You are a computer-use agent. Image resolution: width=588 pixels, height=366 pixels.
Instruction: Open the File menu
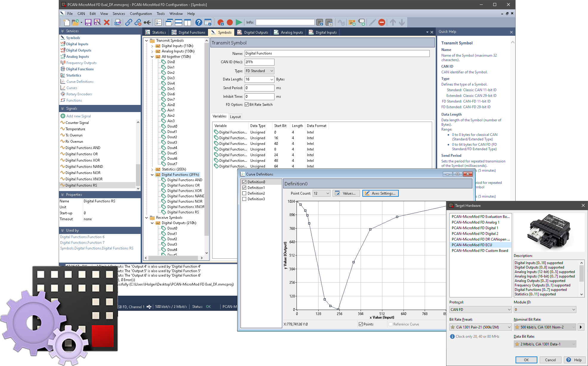[70, 14]
